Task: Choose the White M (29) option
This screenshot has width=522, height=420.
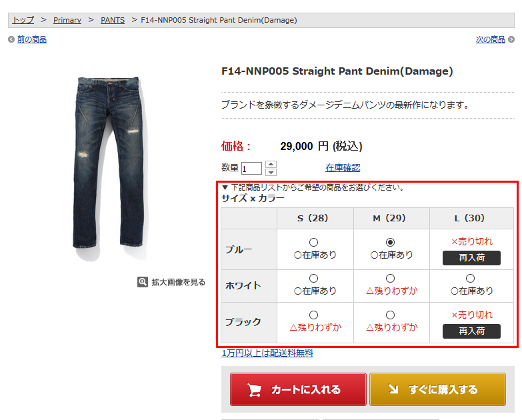Action: (390, 278)
